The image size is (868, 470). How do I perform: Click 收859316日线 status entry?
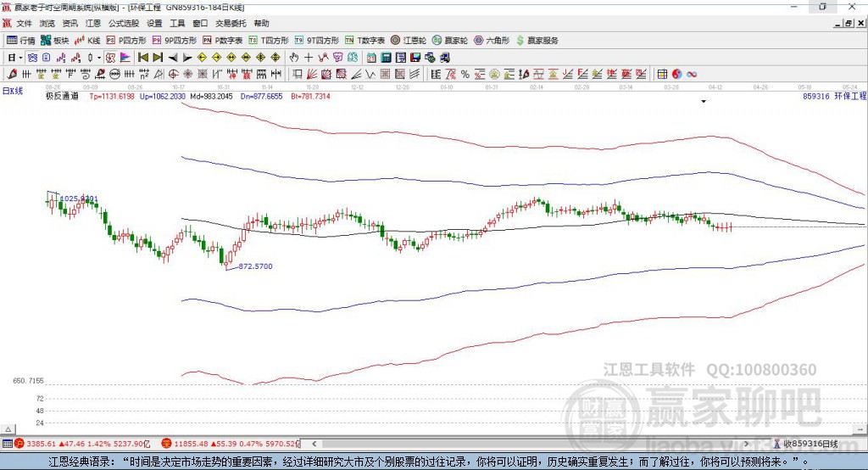[x=810, y=444]
